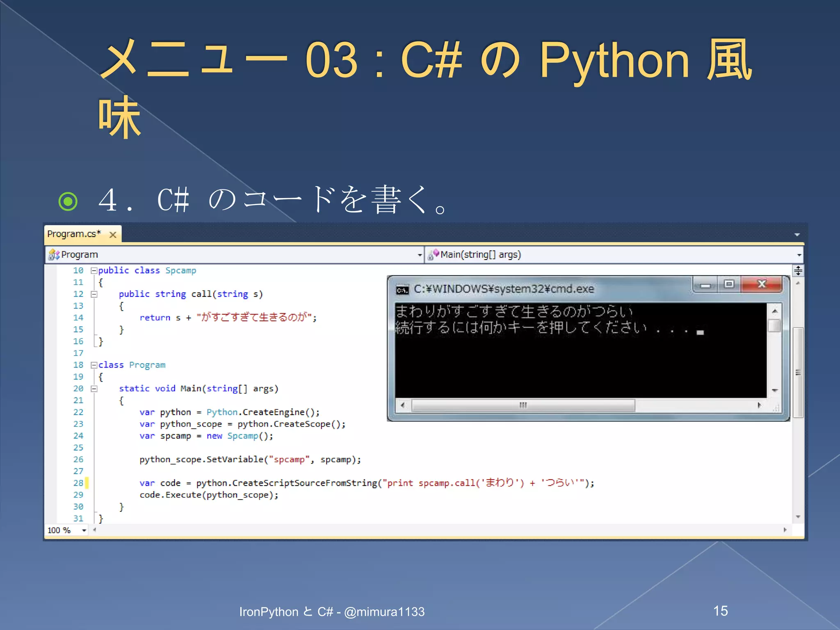Collapse the class Program region

pyautogui.click(x=94, y=365)
